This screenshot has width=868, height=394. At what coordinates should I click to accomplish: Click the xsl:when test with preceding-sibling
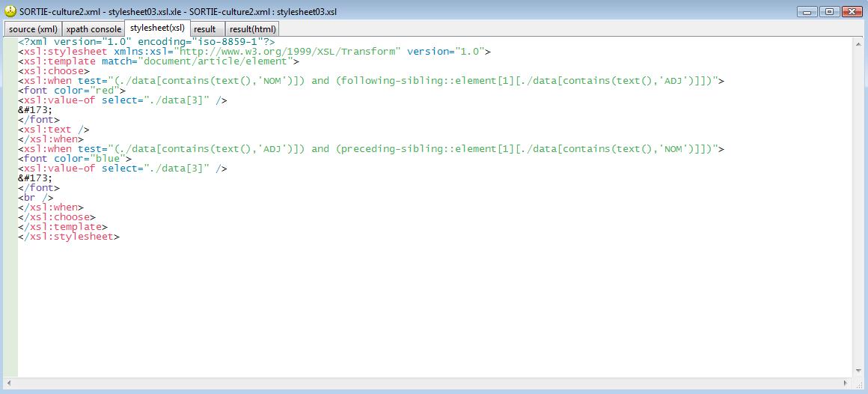pos(371,149)
